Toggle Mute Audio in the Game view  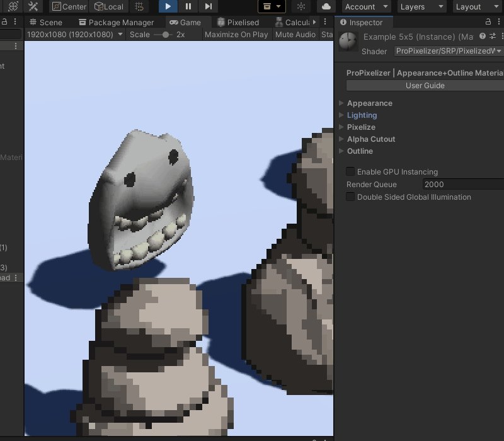point(295,35)
